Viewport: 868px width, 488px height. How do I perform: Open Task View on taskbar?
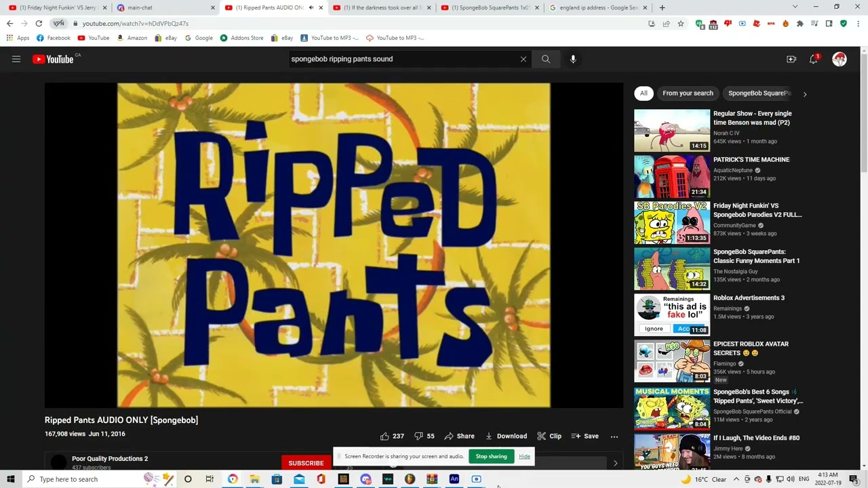pos(210,479)
